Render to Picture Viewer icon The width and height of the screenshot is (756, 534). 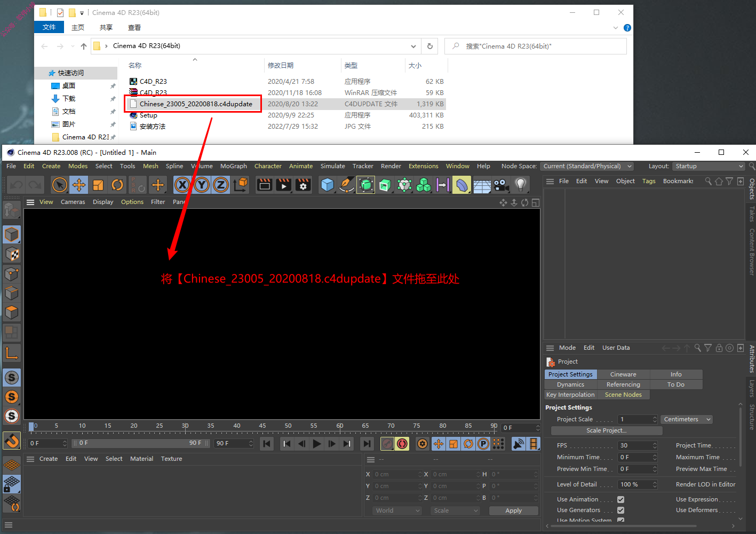coord(284,185)
